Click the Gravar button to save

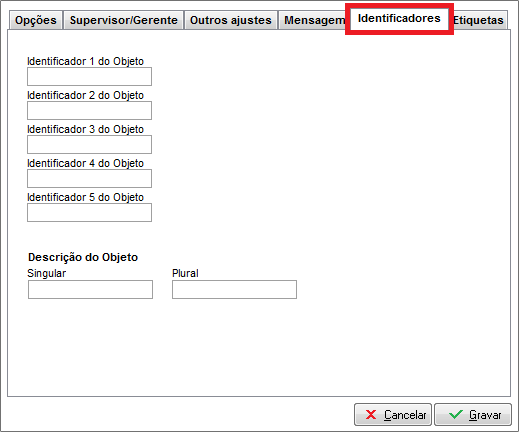tap(473, 415)
